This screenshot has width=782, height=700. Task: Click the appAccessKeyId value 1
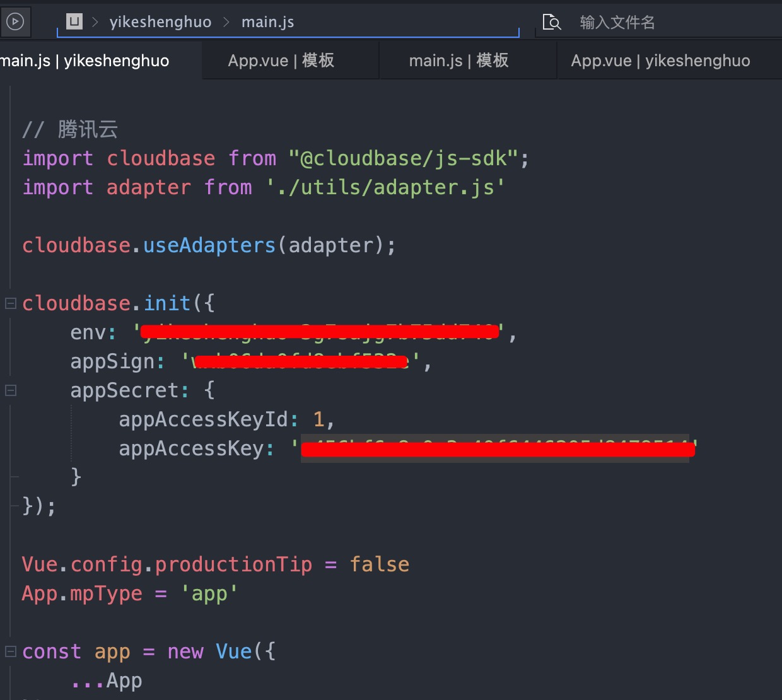(x=318, y=419)
